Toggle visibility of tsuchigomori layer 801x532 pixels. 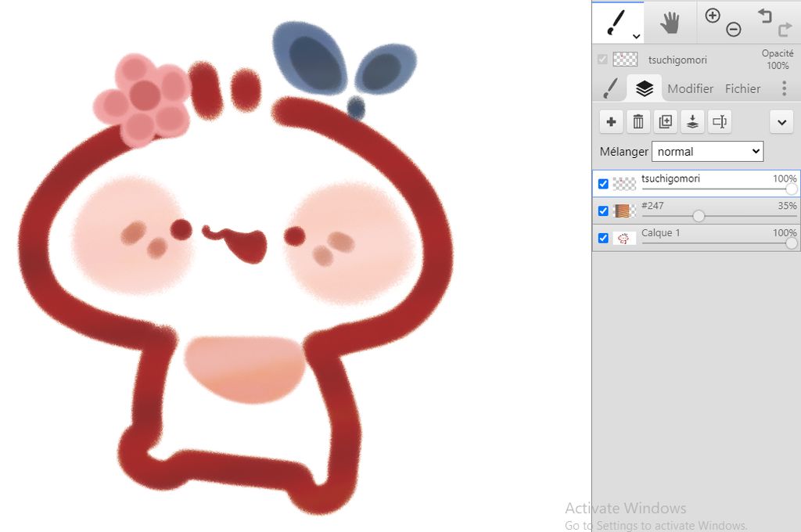[603, 184]
